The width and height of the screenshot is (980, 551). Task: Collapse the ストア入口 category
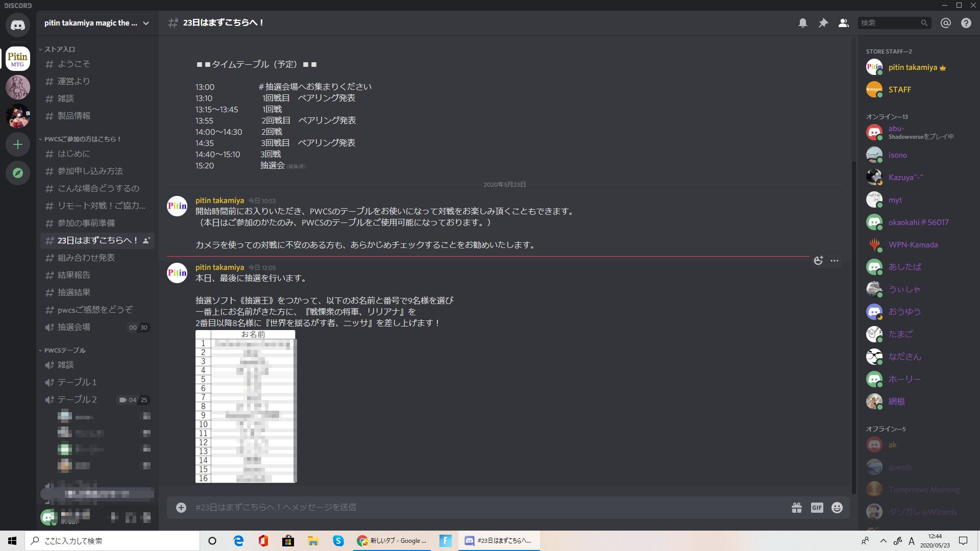60,49
